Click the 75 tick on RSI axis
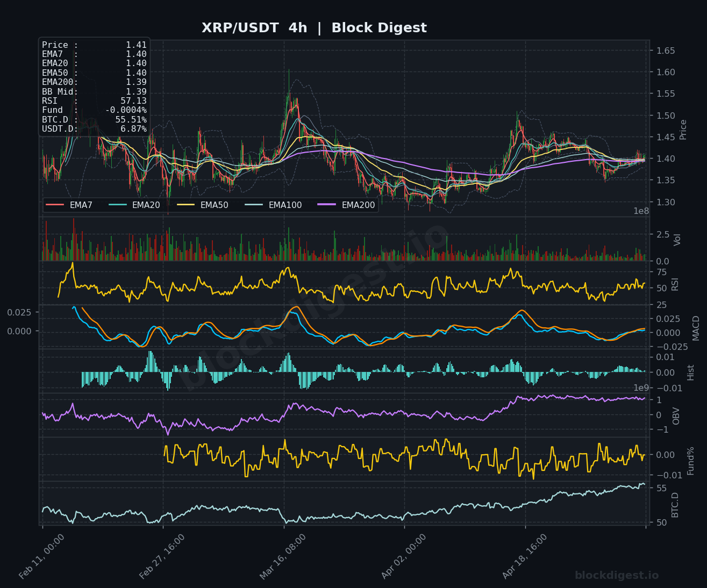 [x=662, y=272]
